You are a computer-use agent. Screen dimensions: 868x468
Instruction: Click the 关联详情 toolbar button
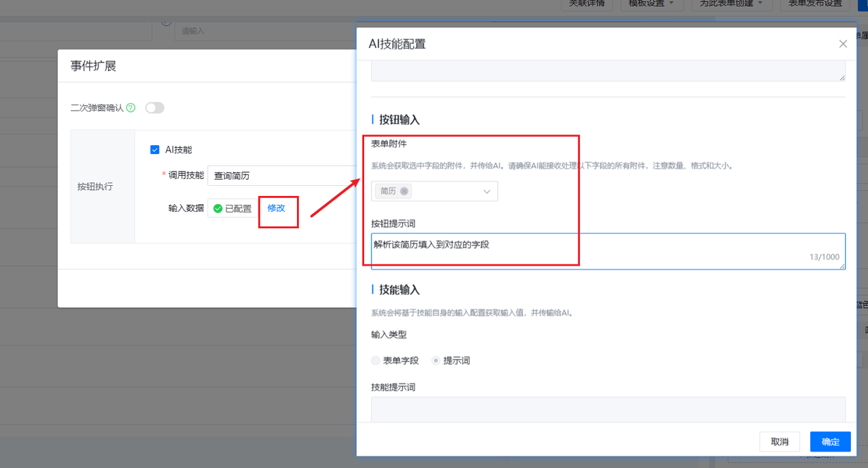point(587,3)
